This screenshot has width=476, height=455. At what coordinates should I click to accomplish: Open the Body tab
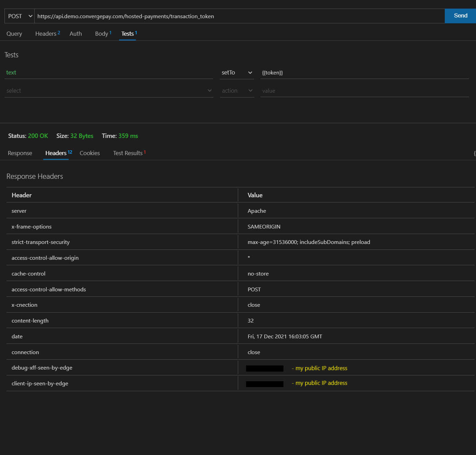101,33
